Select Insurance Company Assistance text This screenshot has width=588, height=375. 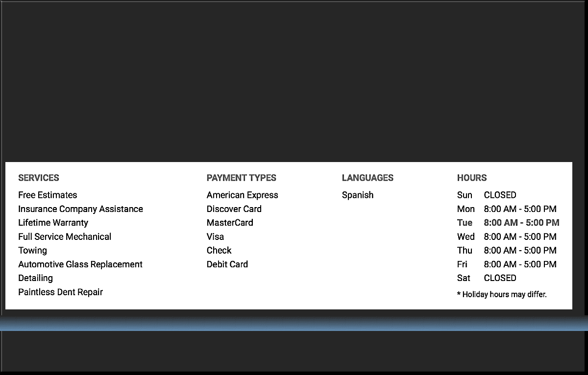click(x=80, y=209)
